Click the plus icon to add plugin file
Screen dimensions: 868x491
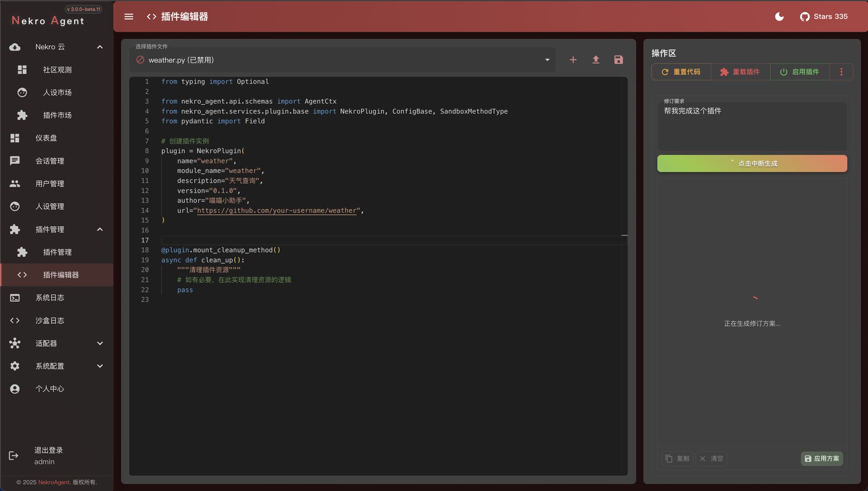tap(573, 60)
